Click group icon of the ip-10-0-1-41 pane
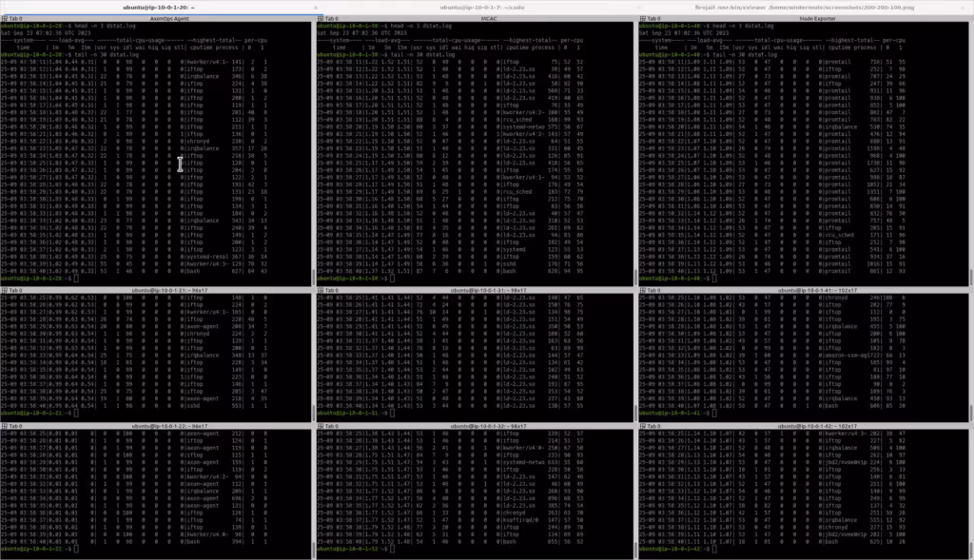The width and height of the screenshot is (974, 560). click(642, 290)
